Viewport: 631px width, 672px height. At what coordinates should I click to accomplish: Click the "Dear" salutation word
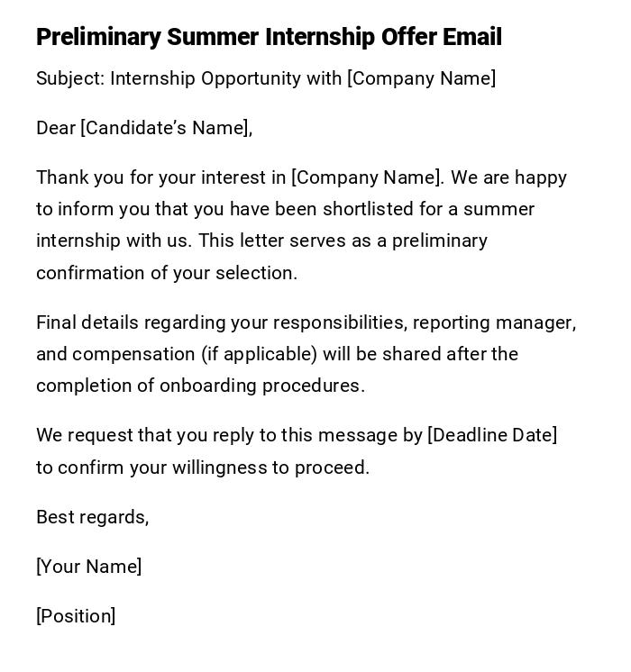[56, 128]
